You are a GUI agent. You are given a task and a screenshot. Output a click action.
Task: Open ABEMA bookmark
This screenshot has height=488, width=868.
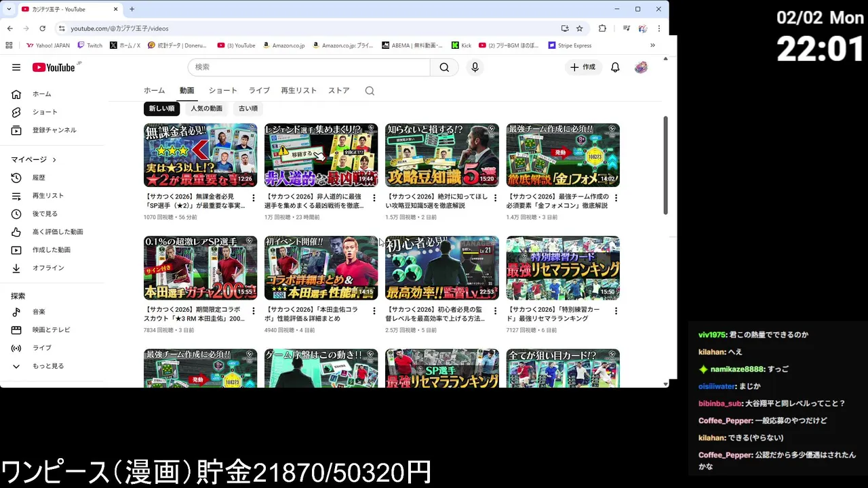(412, 45)
